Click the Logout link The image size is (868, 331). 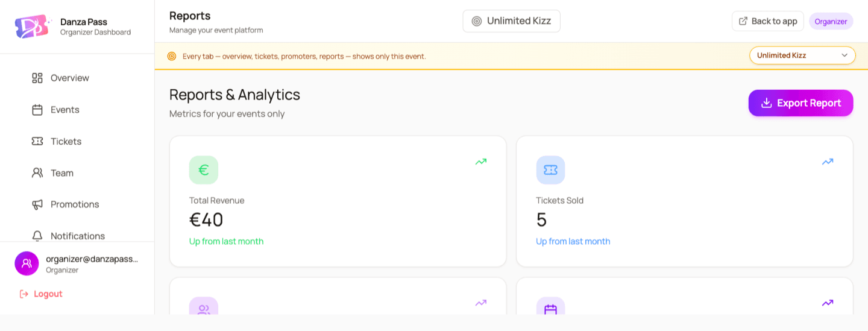(x=41, y=294)
